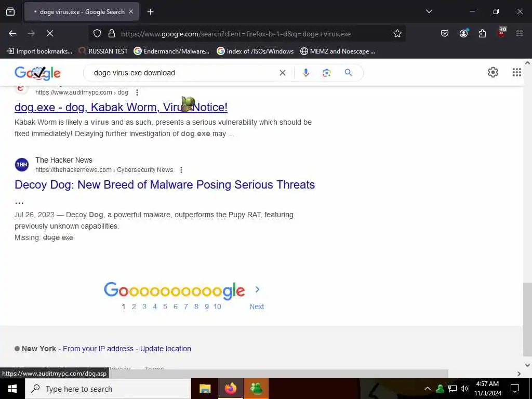Click vertical scrollbar up arrow

[528, 63]
